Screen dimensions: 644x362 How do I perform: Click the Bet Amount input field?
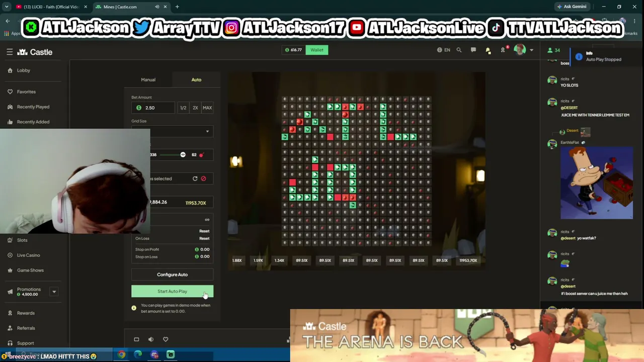[153, 108]
